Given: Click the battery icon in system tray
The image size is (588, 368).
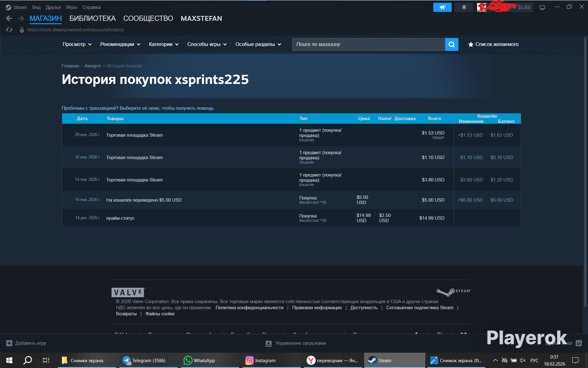Looking at the screenshot, I should (x=514, y=360).
